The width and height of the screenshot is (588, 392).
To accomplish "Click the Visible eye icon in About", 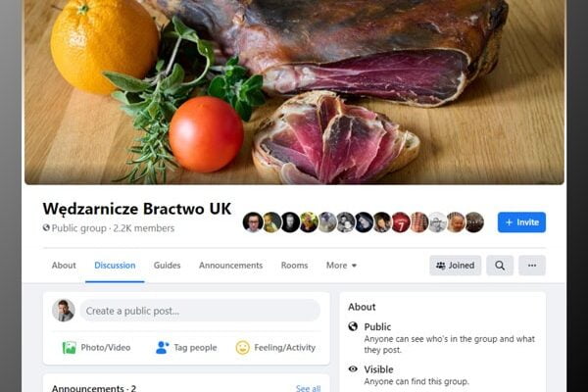I will pyautogui.click(x=353, y=368).
